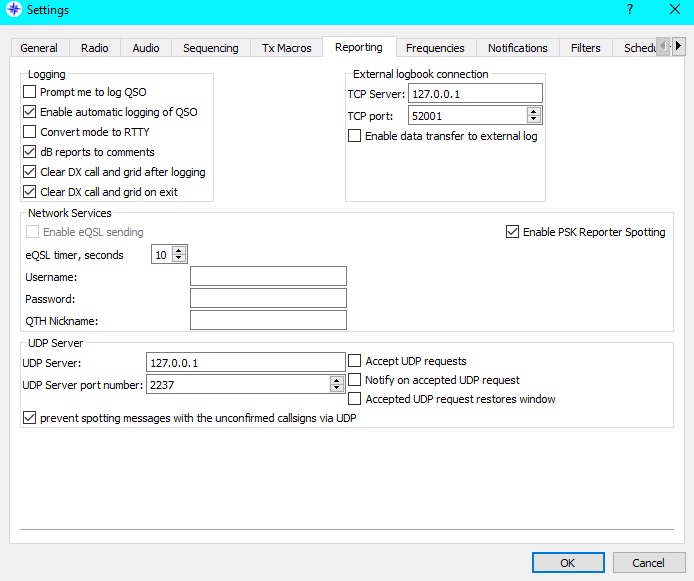Increase UDP Server port number spinner

click(x=337, y=380)
